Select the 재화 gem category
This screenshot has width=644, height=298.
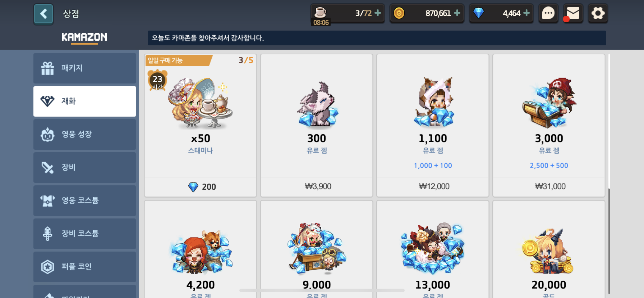84,101
